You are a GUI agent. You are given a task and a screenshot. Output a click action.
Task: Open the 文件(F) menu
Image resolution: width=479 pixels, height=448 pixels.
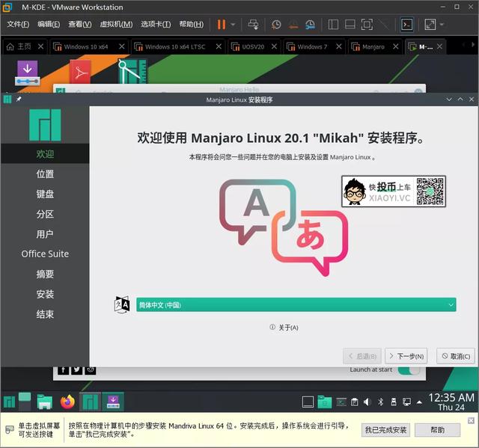pyautogui.click(x=18, y=24)
